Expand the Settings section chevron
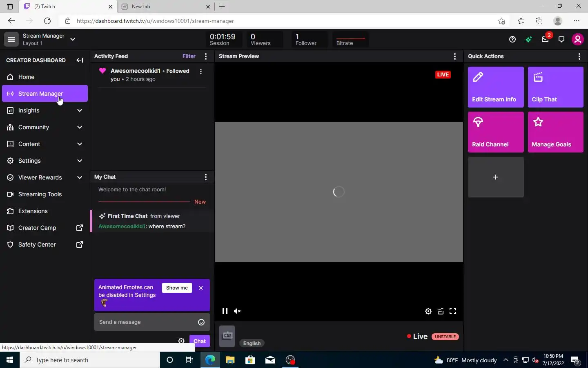The width and height of the screenshot is (588, 368). pyautogui.click(x=80, y=161)
